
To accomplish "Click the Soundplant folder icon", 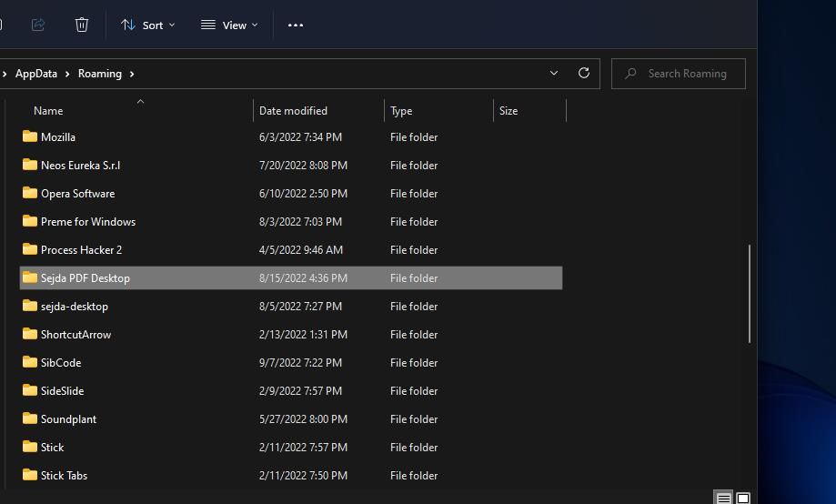I will pyautogui.click(x=30, y=418).
